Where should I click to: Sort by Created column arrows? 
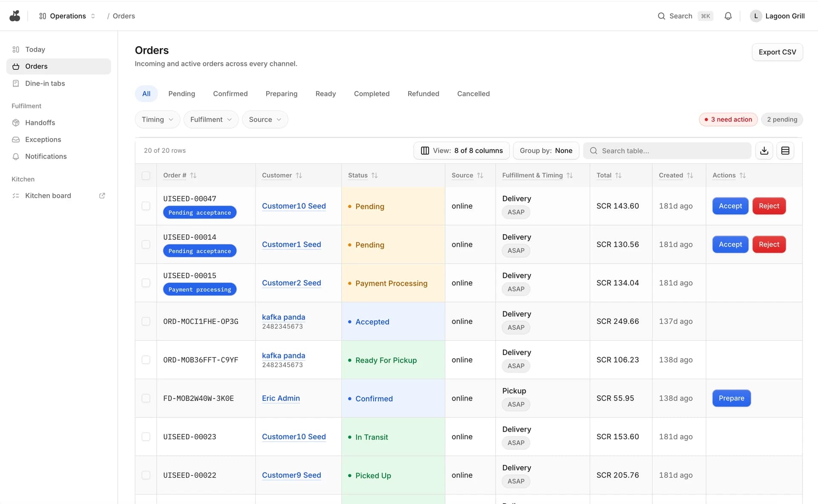tap(690, 175)
